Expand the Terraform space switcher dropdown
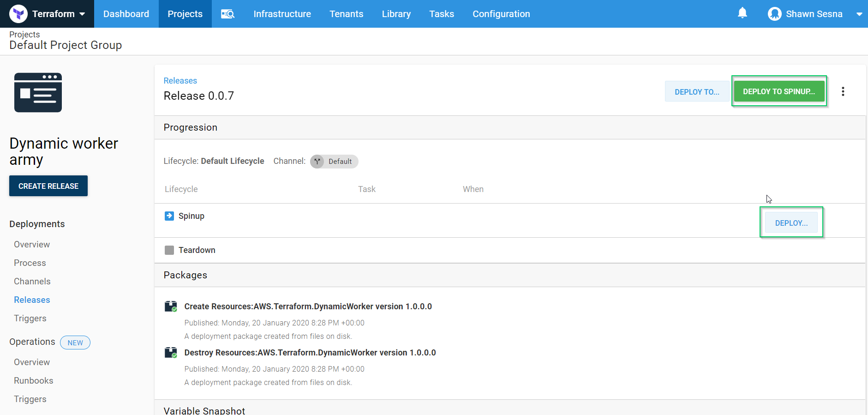 [82, 14]
